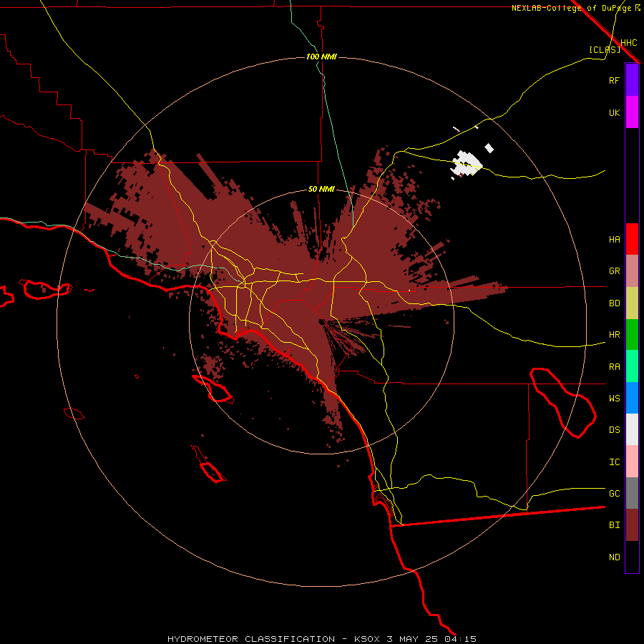The image size is (644, 644).
Task: Click the RF legend label
Action: tap(614, 80)
